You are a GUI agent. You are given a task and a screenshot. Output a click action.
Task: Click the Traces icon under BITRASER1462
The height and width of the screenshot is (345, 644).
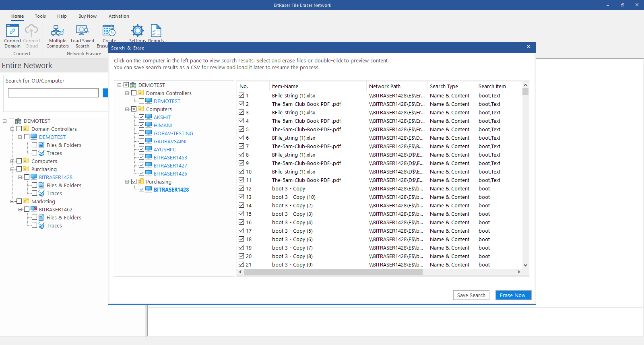41,225
